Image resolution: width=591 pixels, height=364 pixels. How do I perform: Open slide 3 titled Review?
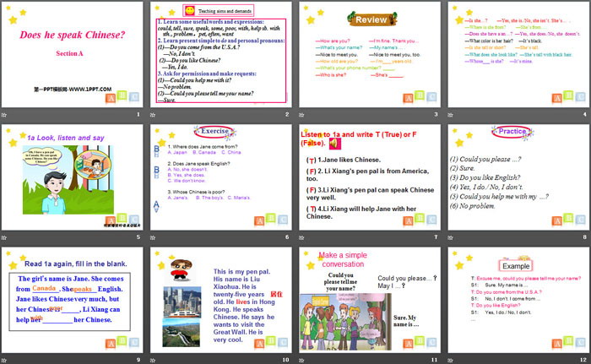(x=370, y=54)
